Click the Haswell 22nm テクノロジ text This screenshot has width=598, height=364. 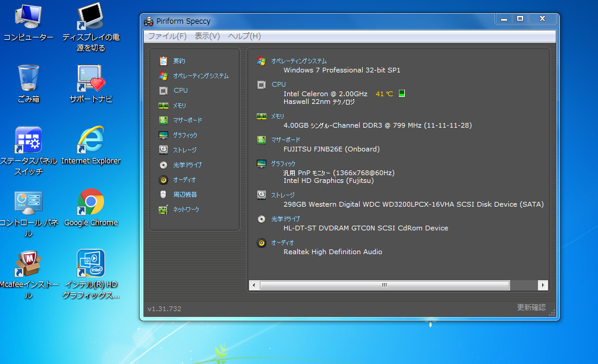pyautogui.click(x=319, y=102)
